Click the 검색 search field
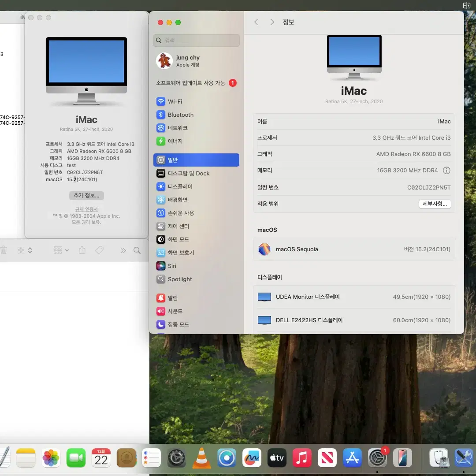The width and height of the screenshot is (476, 476). pos(196,41)
